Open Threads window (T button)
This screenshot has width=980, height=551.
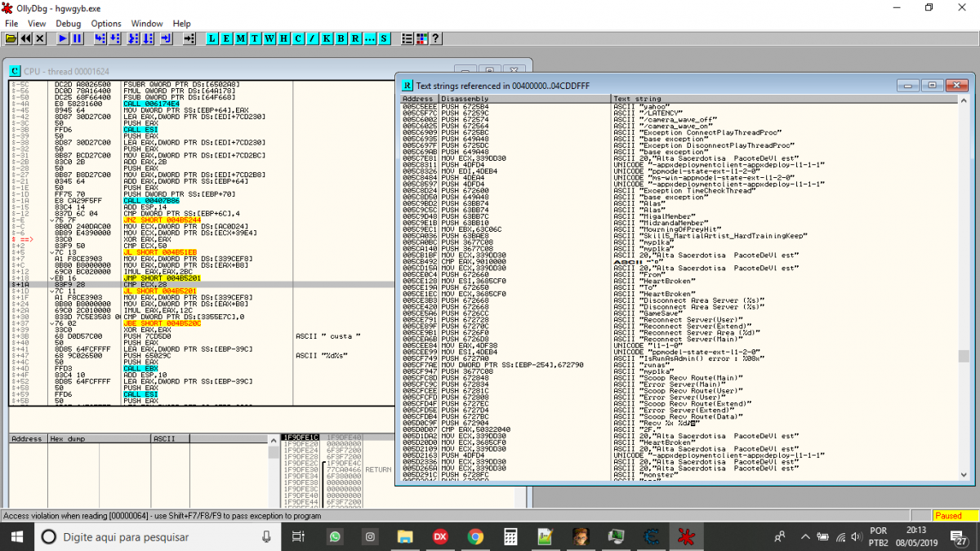[x=255, y=38]
